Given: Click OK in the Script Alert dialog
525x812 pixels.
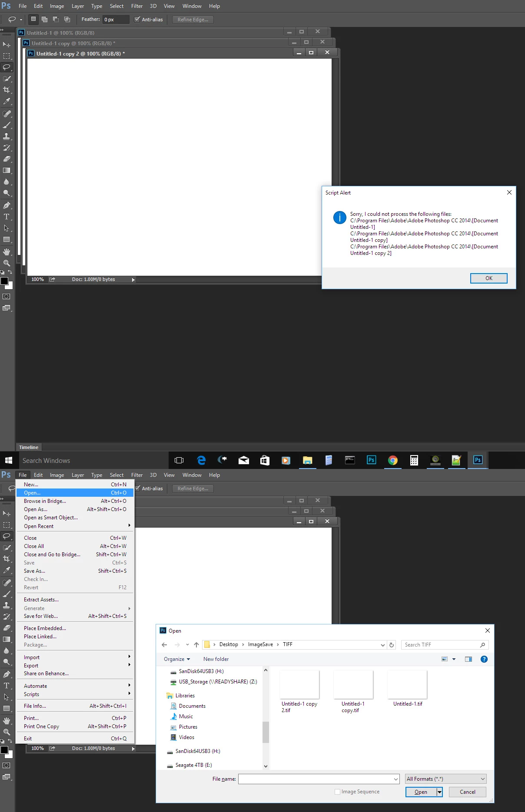Looking at the screenshot, I should coord(488,278).
